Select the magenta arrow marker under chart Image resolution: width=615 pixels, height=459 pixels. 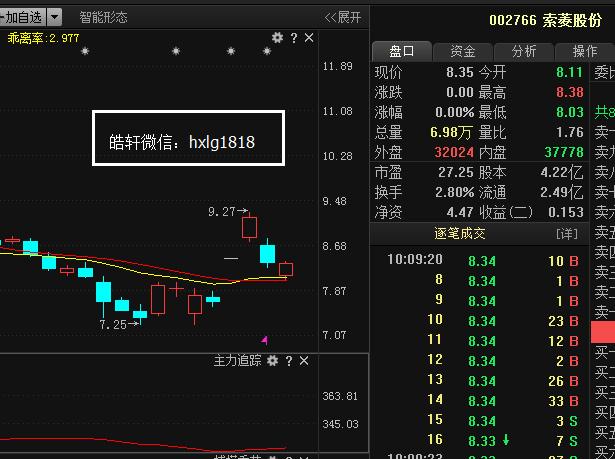point(265,340)
